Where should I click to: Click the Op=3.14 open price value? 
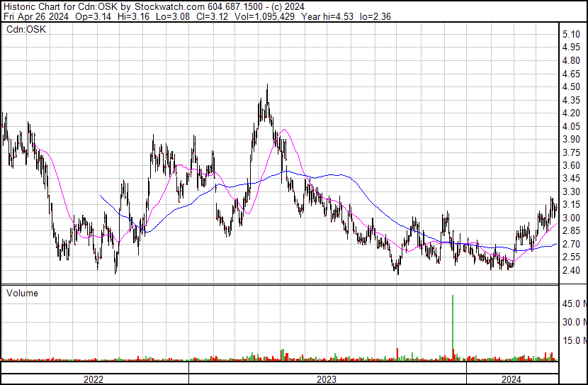pos(93,16)
